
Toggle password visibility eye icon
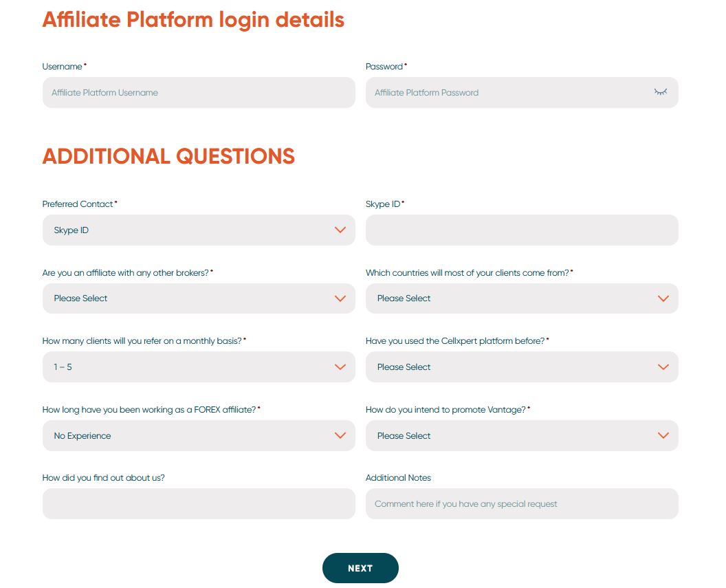(x=660, y=92)
